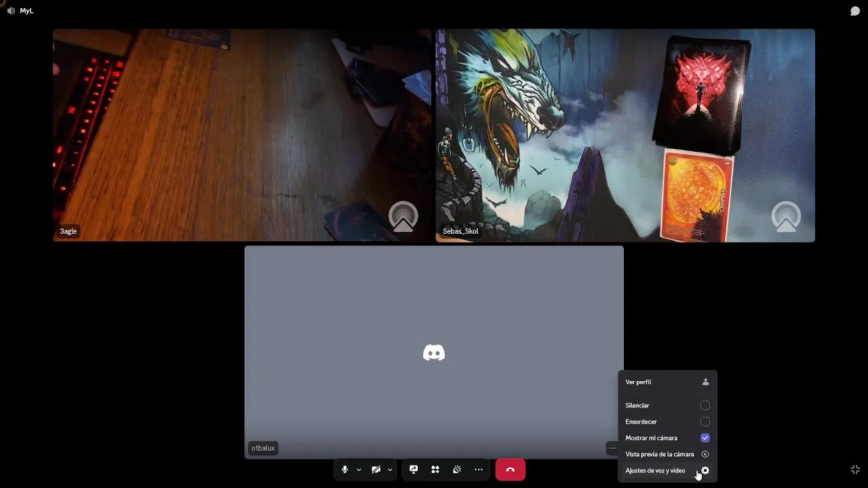This screenshot has width=868, height=488.
Task: Click the otbalux name label
Action: (263, 448)
